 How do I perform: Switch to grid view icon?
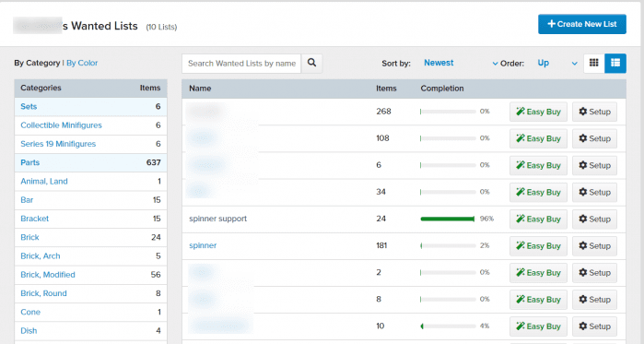pyautogui.click(x=594, y=63)
